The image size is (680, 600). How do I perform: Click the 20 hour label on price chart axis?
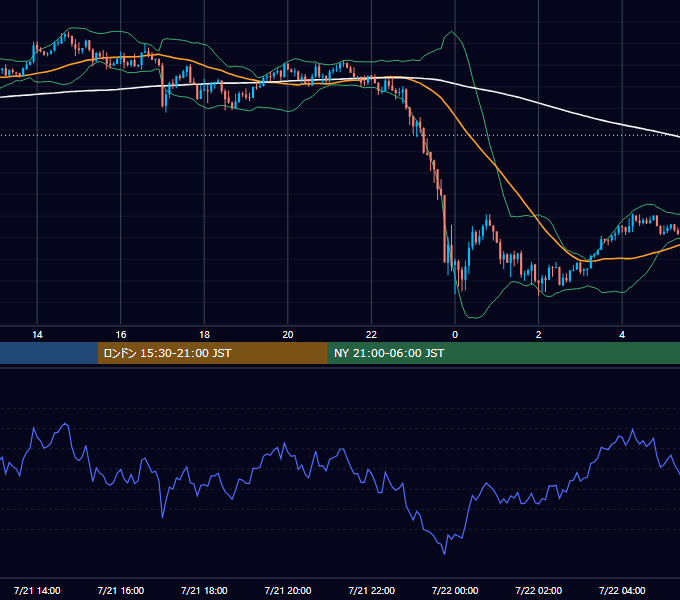(288, 335)
